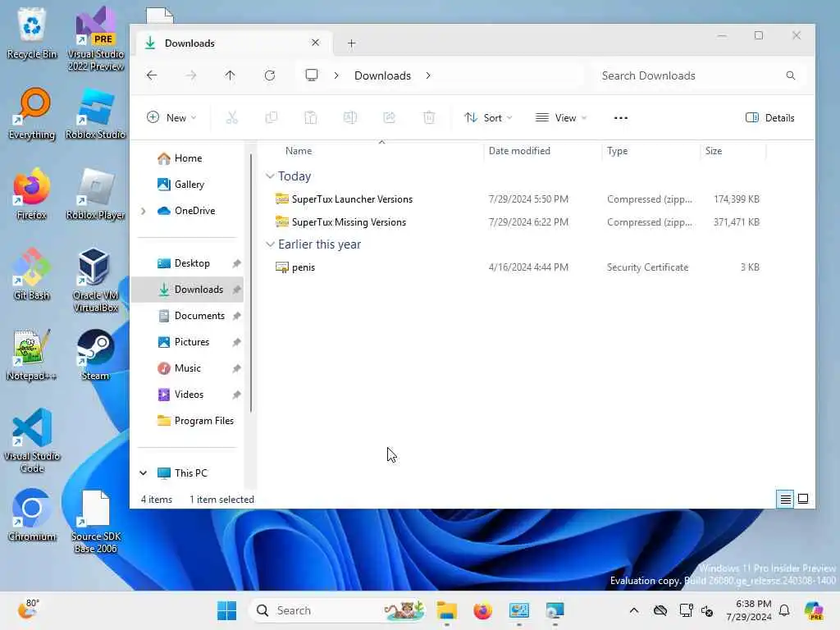This screenshot has height=630, width=840.
Task: Go up one folder level
Action: 230,75
